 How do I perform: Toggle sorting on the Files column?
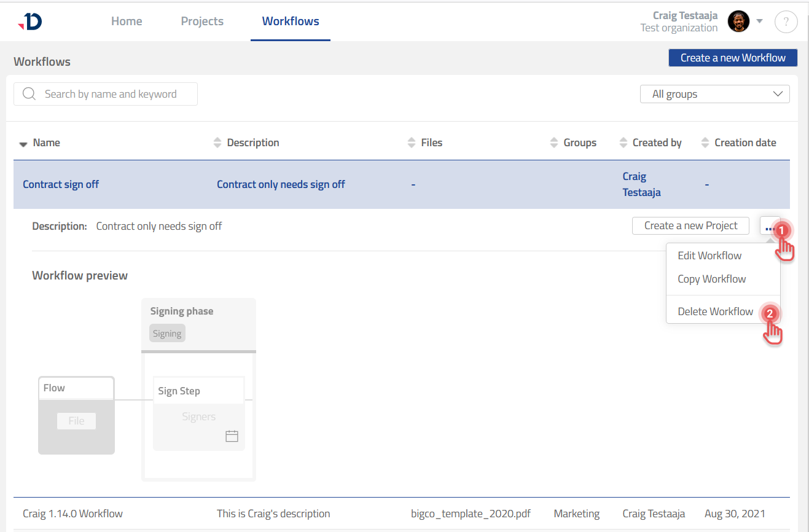[412, 142]
